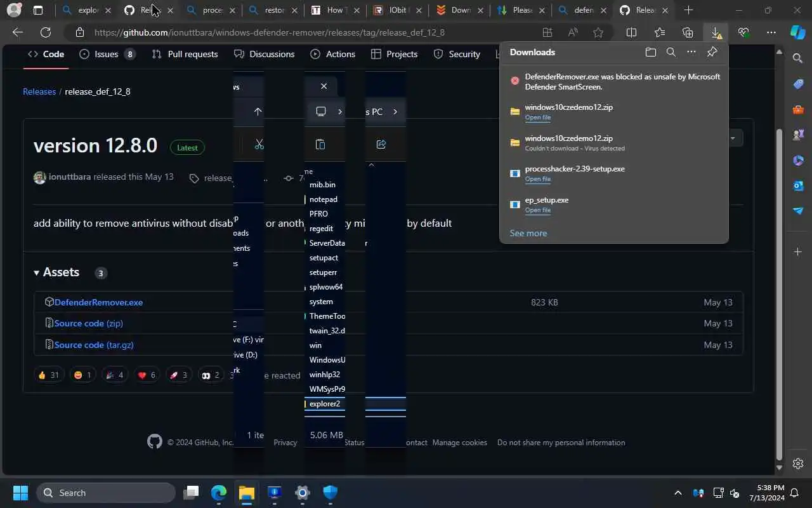Open the tab actions menu icon

38,10
